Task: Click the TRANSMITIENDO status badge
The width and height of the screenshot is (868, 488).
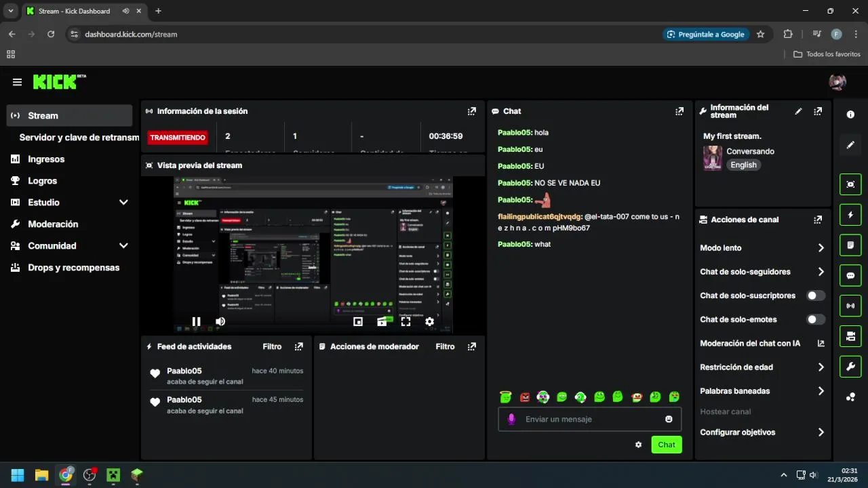Action: coord(178,138)
